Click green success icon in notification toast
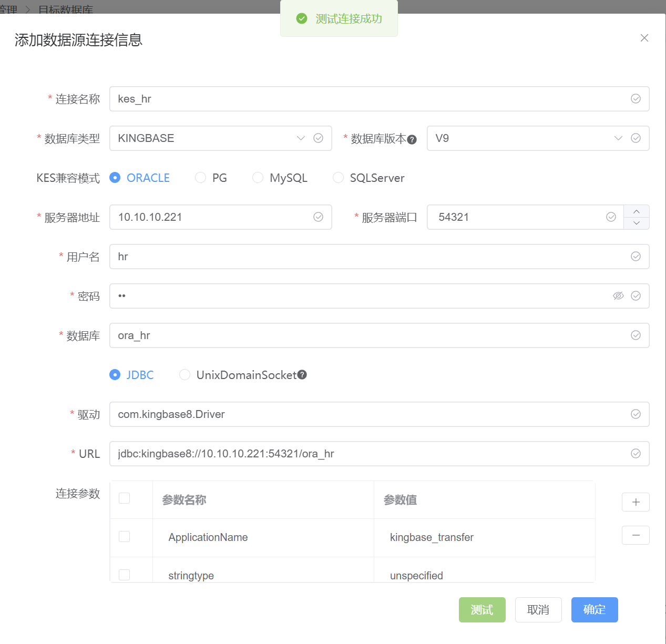The height and width of the screenshot is (644, 666). tap(302, 18)
